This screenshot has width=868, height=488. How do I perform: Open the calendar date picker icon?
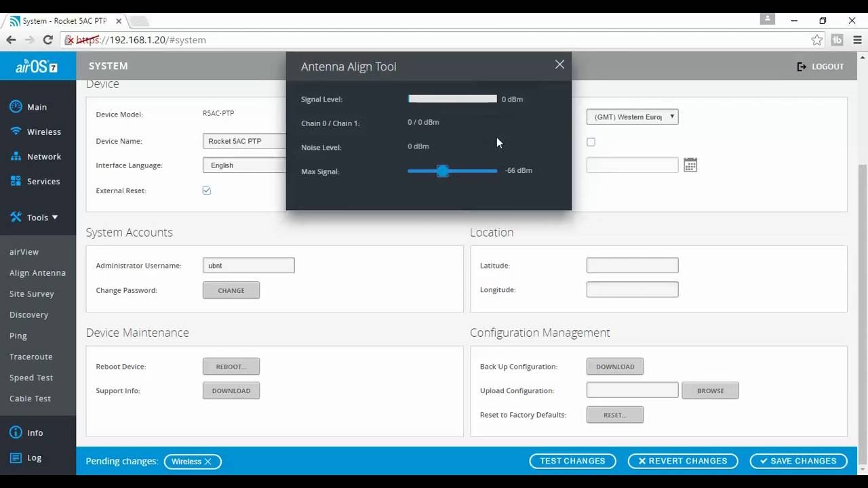pyautogui.click(x=690, y=165)
